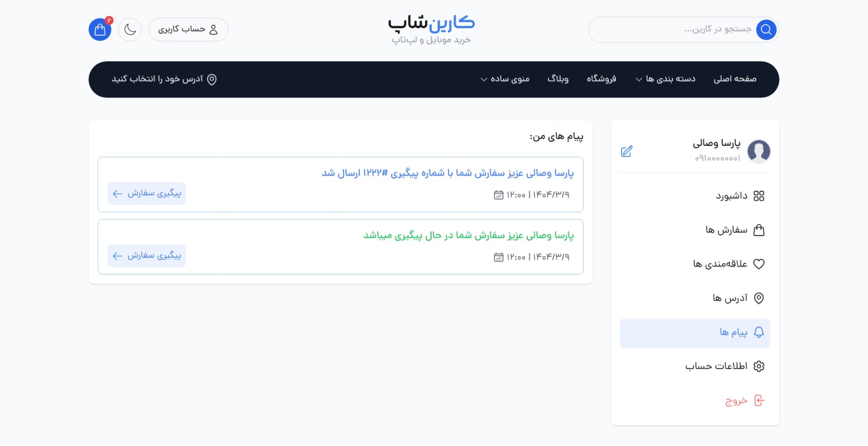Expand منوی ساده dropdown
Screen dimensions: 868x446
(x=505, y=79)
